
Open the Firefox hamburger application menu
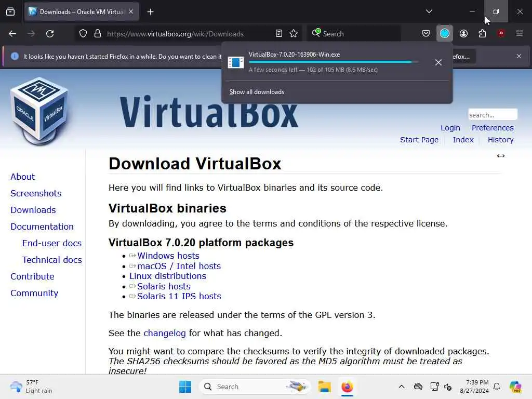coord(520,33)
